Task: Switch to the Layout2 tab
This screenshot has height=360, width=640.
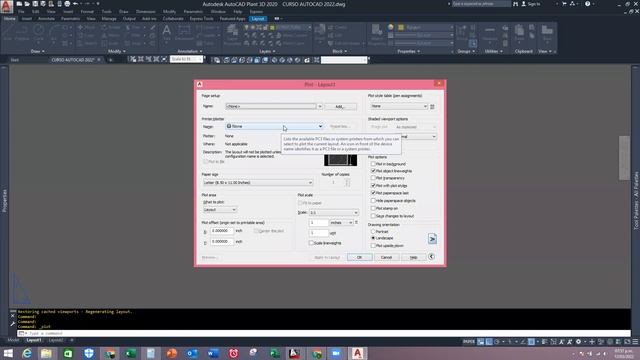Action: 56,340
